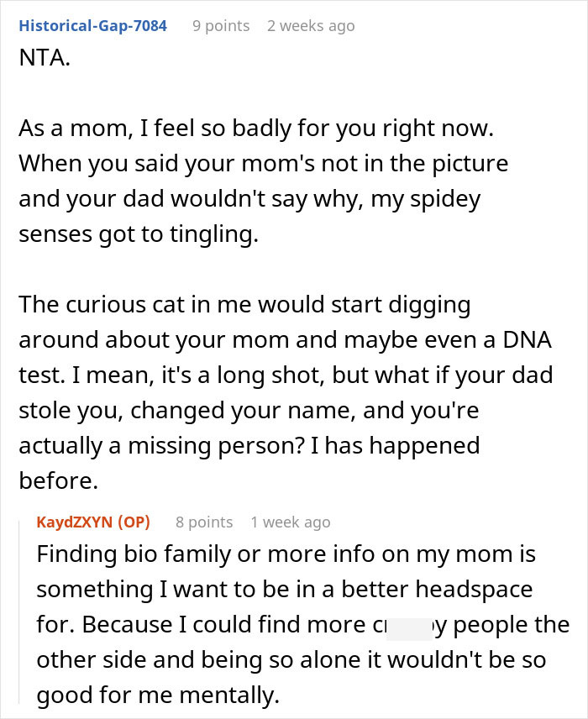Click the word before. ending the comment

tap(58, 481)
